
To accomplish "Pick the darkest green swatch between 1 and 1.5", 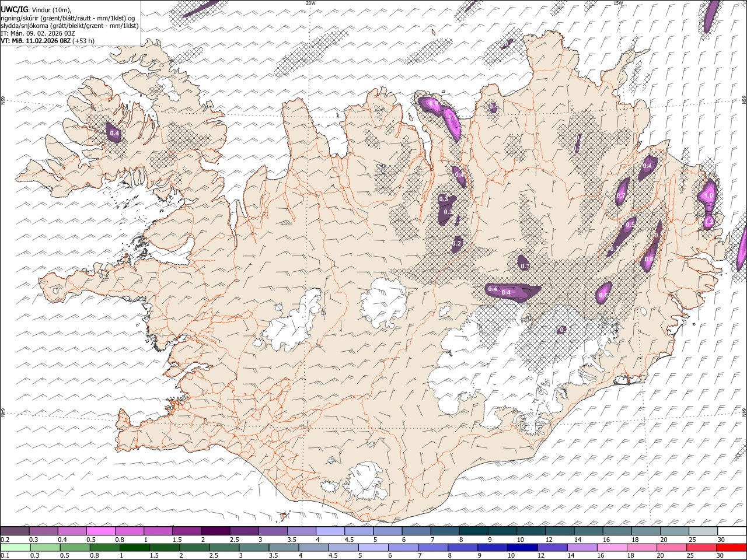I will point(134,547).
